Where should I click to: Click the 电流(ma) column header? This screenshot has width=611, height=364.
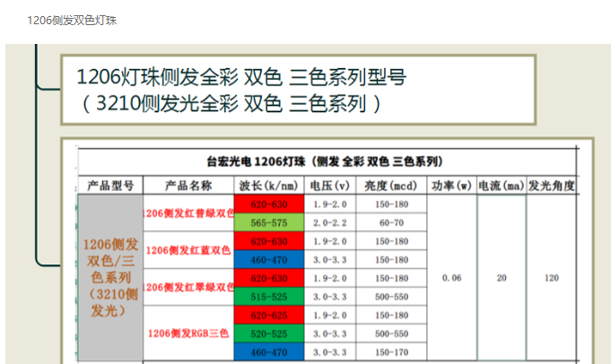pos(502,186)
